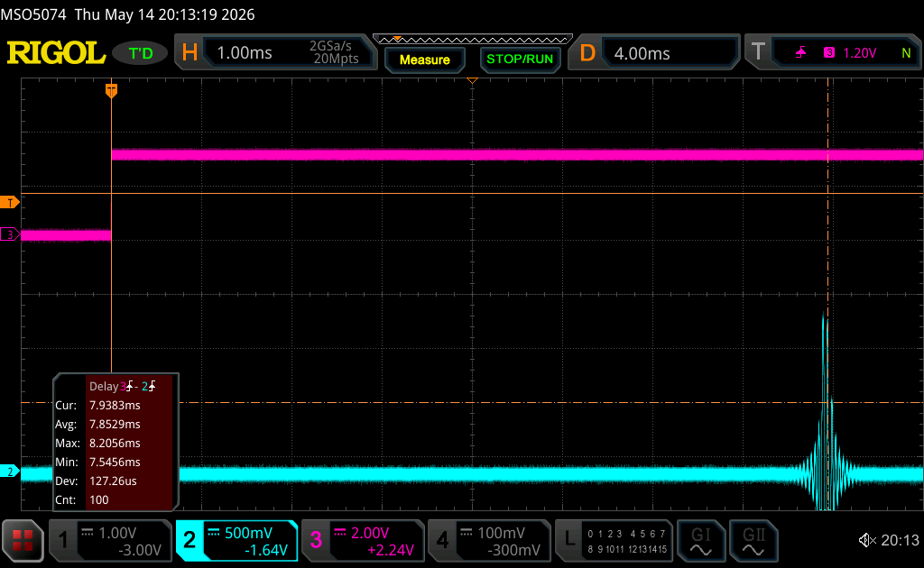Open the 1.00ms horizontal timebase setting
This screenshot has width=924, height=568.
click(245, 53)
